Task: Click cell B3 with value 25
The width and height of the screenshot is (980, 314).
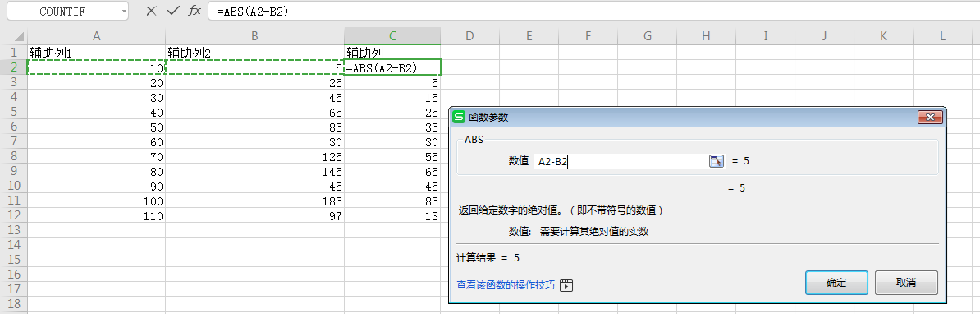Action: tap(255, 82)
